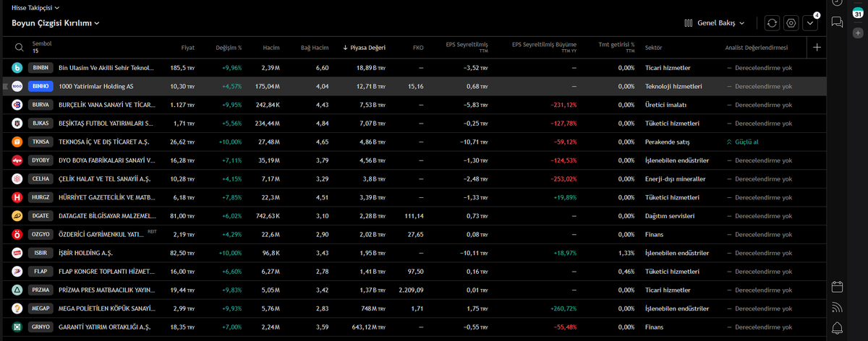868x341 pixels.
Task: Click the ISBIR company logo
Action: [17, 253]
